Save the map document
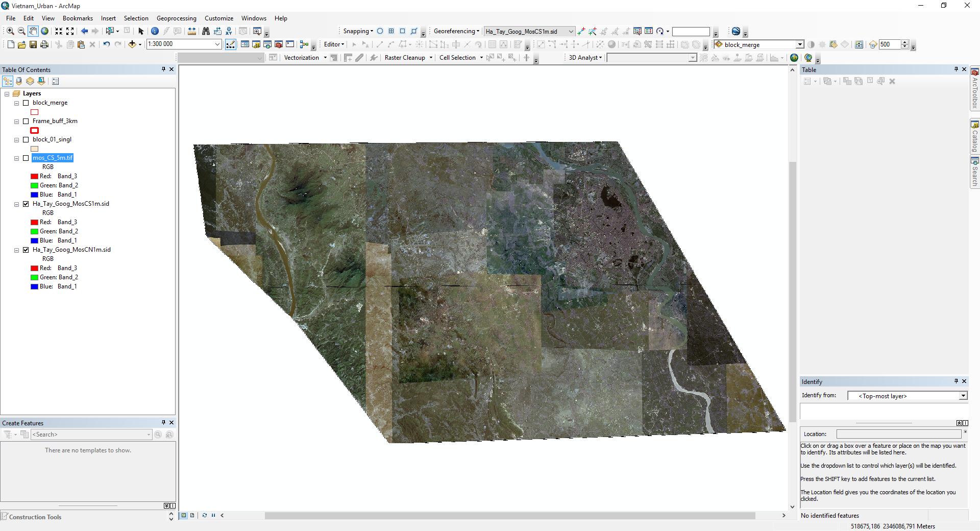 tap(33, 44)
